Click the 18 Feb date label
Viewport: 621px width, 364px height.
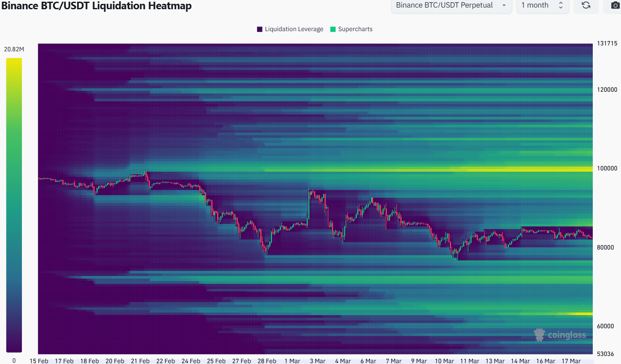coord(90,361)
